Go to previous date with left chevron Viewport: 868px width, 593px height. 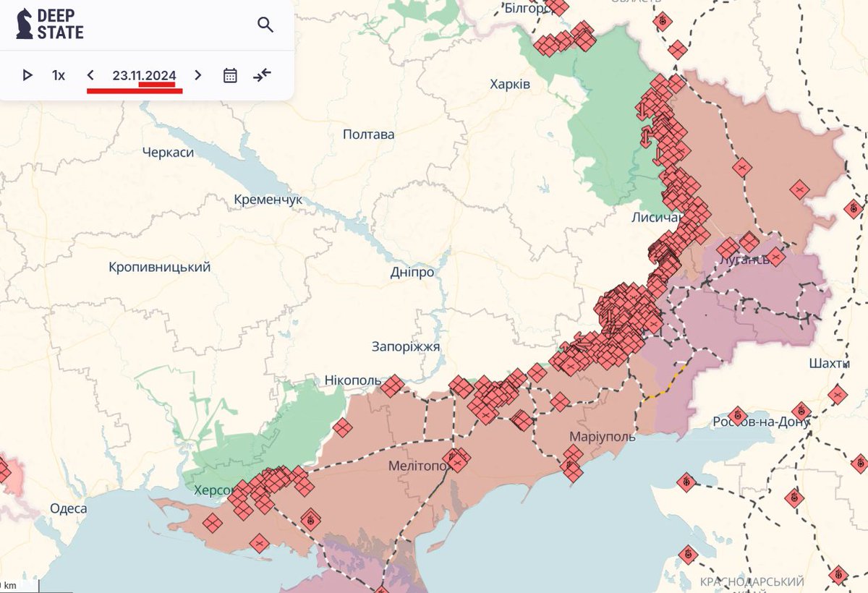90,74
